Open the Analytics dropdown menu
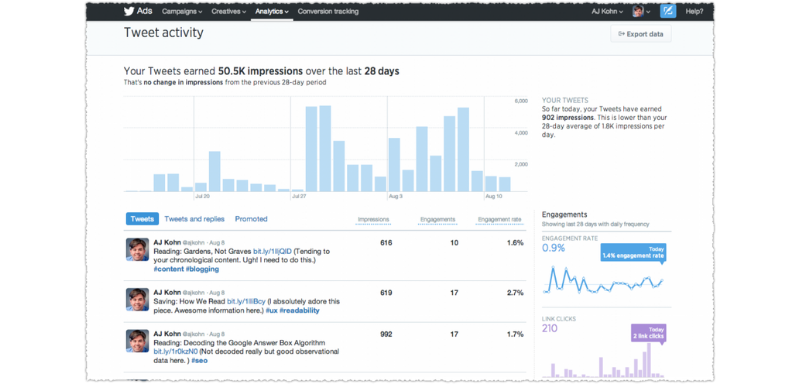This screenshot has height=384, width=800. click(272, 11)
